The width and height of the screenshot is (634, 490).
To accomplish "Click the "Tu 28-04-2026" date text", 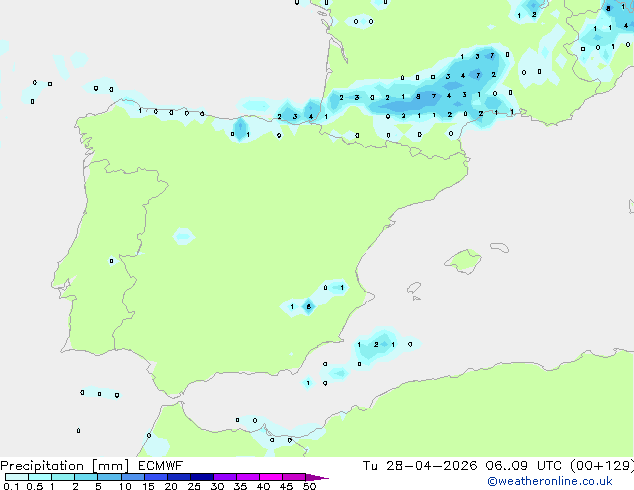I will tap(420, 466).
